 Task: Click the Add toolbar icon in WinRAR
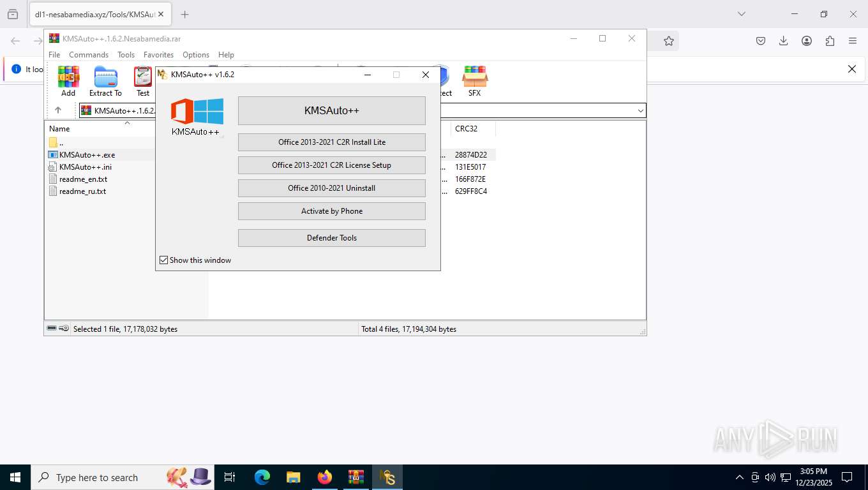[x=68, y=81]
